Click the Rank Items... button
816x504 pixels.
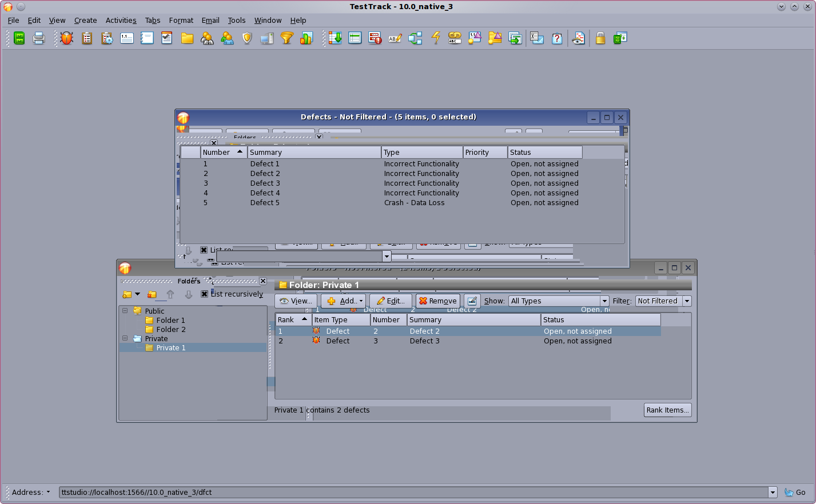coord(667,410)
